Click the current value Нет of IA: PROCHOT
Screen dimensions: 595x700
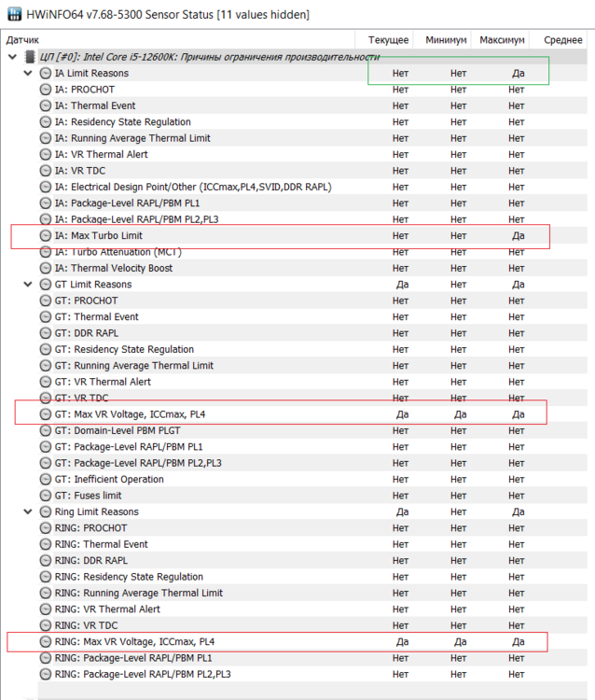point(400,90)
